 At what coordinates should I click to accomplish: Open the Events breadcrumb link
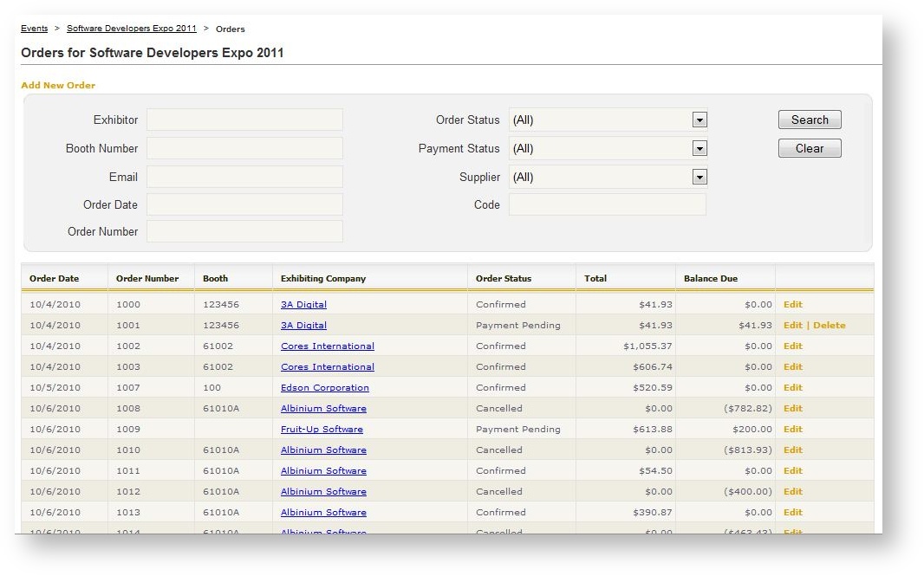(x=34, y=28)
